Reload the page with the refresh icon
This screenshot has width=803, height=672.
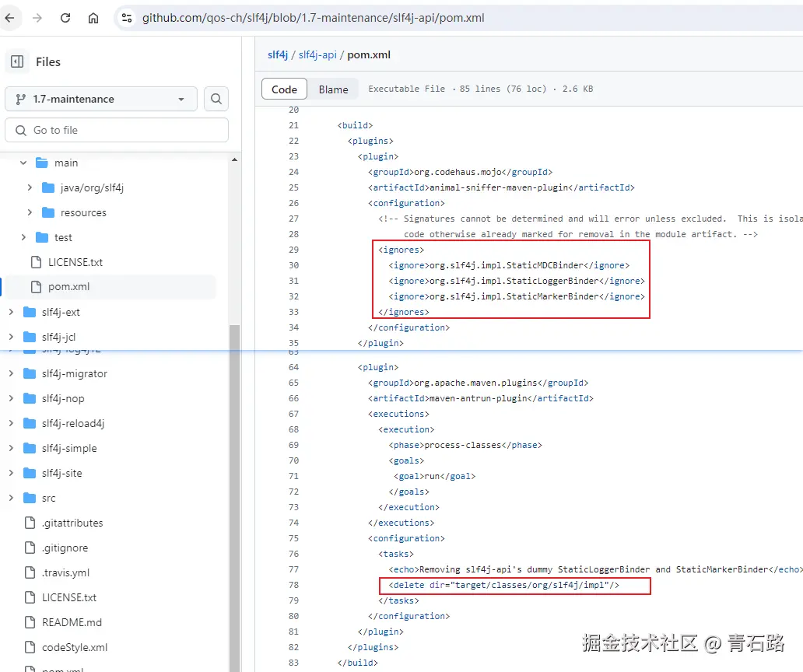coord(65,18)
